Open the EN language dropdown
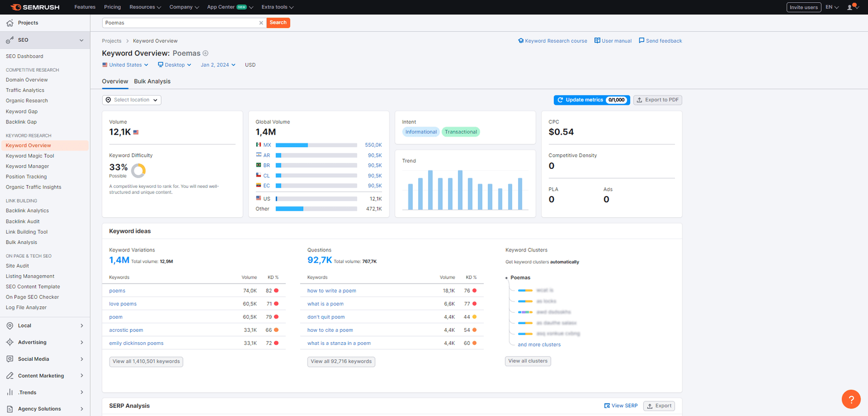This screenshot has height=416, width=868. click(832, 7)
